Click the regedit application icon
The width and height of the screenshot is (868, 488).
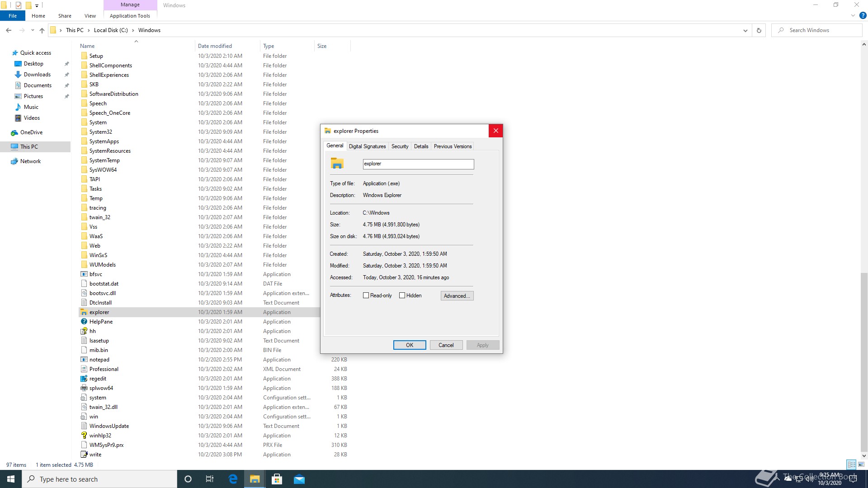84,379
